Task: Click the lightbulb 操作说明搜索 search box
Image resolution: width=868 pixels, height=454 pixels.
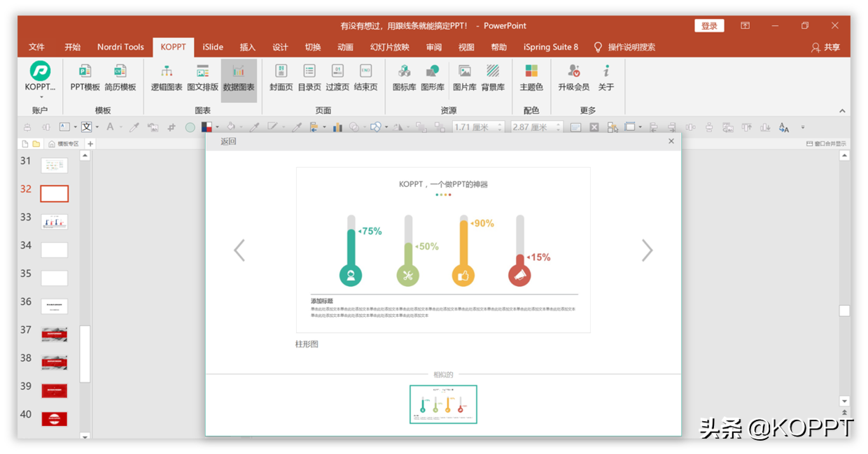Action: (x=624, y=47)
